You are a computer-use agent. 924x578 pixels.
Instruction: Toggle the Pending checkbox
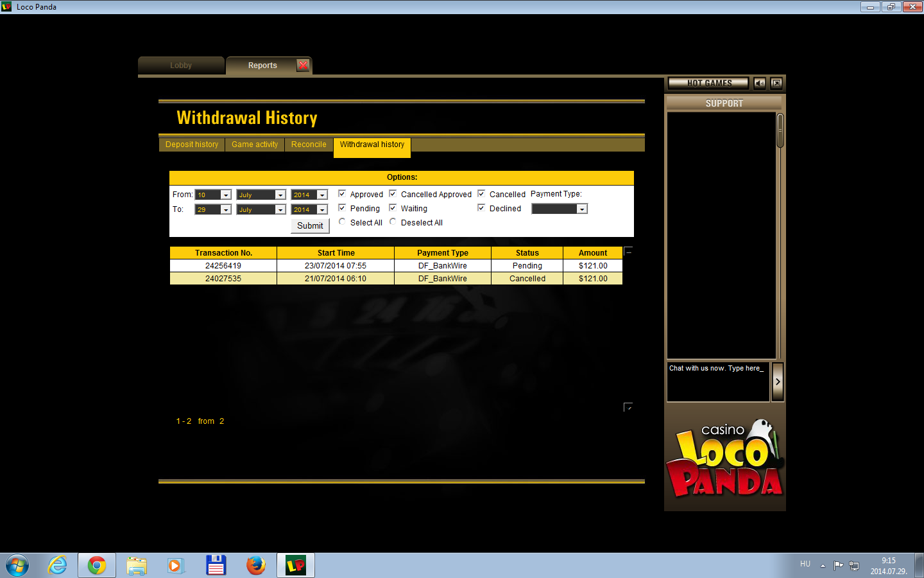[x=342, y=207]
